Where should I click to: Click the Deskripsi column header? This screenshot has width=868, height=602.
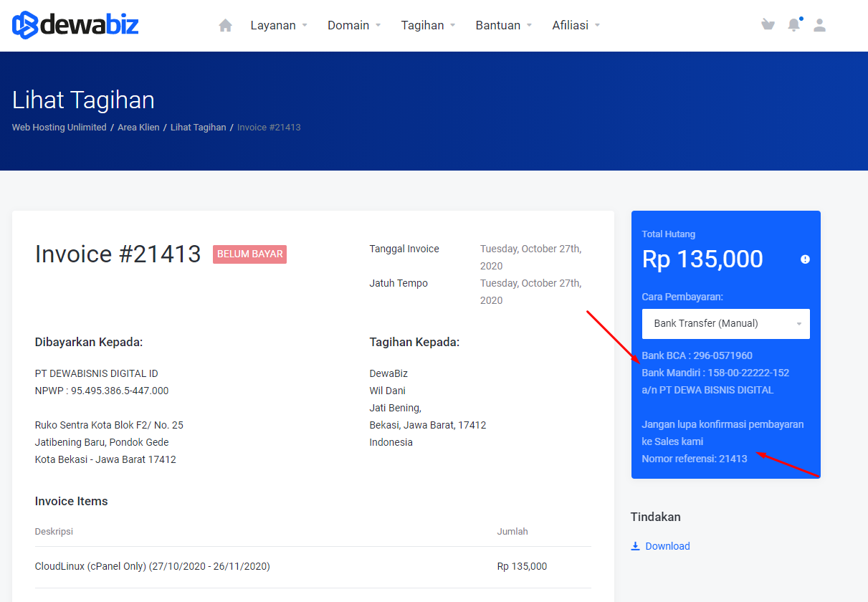pos(54,532)
